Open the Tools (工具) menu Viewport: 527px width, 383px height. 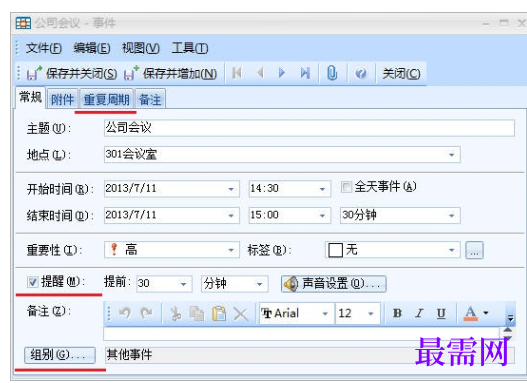pos(190,48)
